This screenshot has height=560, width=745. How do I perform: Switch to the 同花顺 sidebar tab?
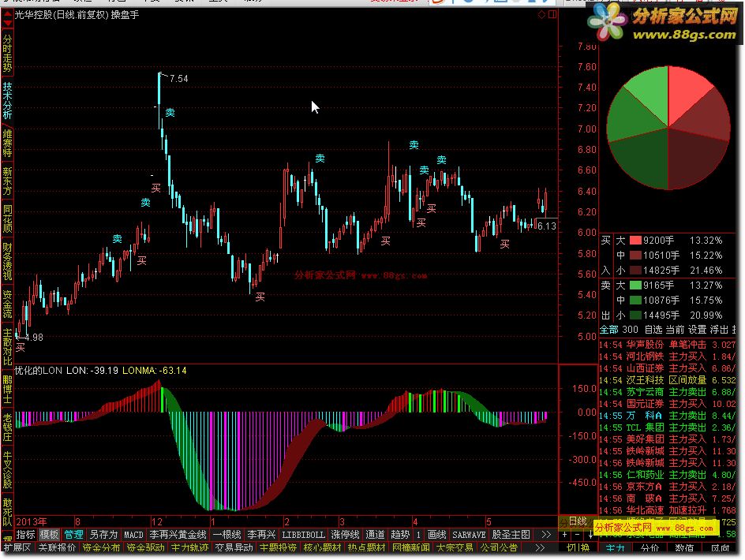pyautogui.click(x=7, y=218)
